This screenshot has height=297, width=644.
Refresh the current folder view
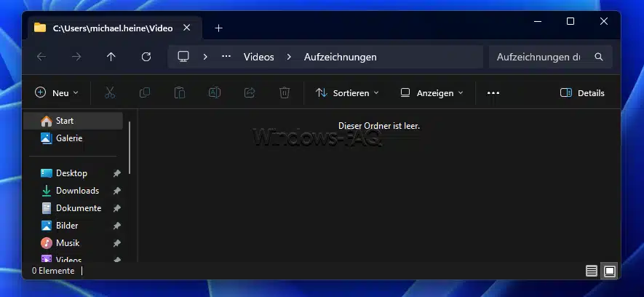(x=146, y=57)
